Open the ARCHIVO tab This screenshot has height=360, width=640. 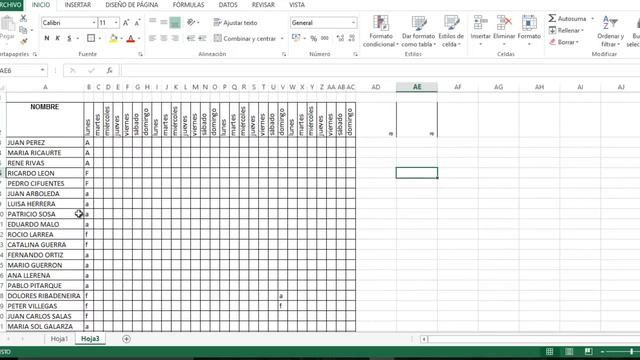[x=11, y=5]
